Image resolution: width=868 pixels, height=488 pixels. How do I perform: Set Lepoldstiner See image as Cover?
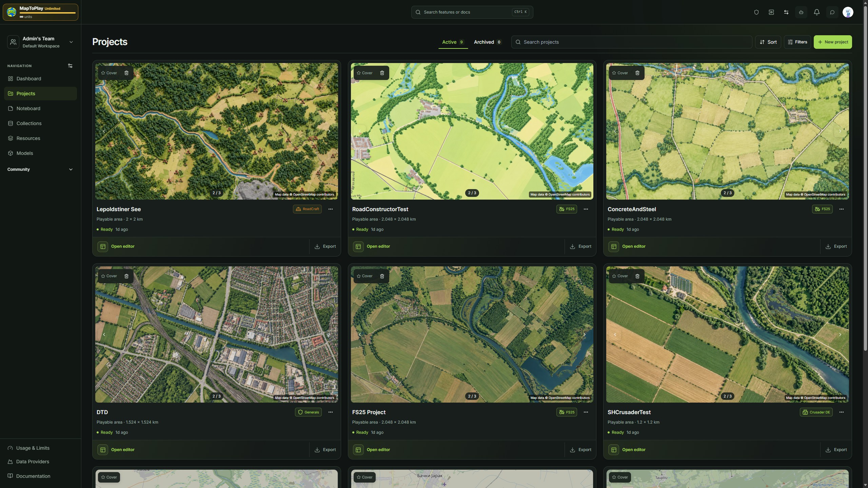(x=109, y=73)
